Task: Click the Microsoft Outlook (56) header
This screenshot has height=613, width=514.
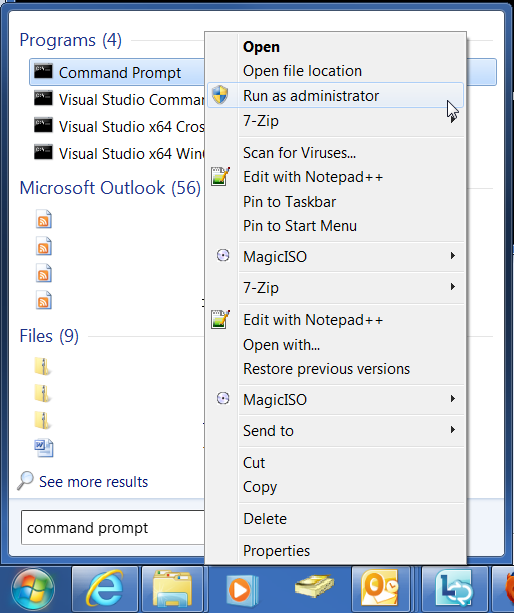Action: click(110, 188)
